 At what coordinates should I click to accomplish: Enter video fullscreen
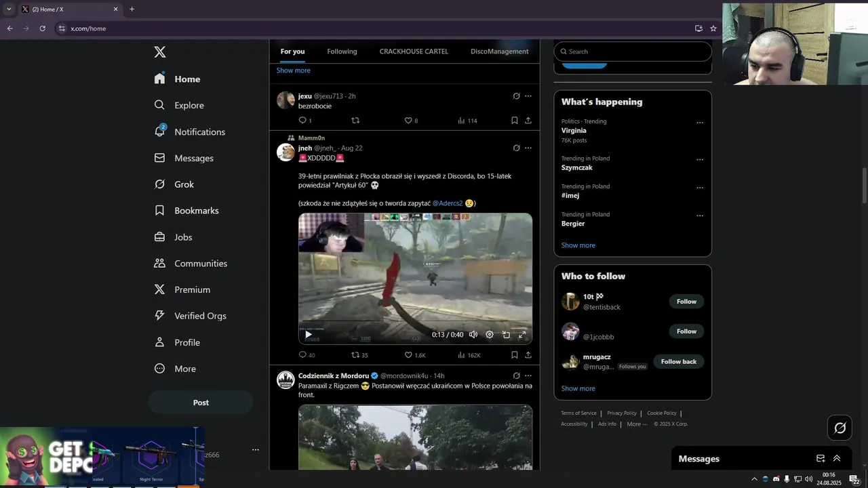click(x=522, y=334)
